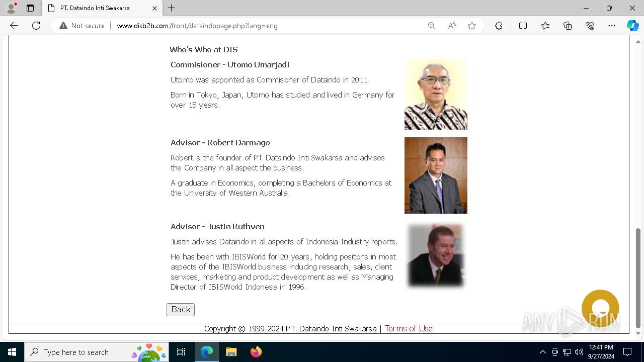This screenshot has width=644, height=362.
Task: Open the Copilot sidebar icon
Action: (632, 26)
